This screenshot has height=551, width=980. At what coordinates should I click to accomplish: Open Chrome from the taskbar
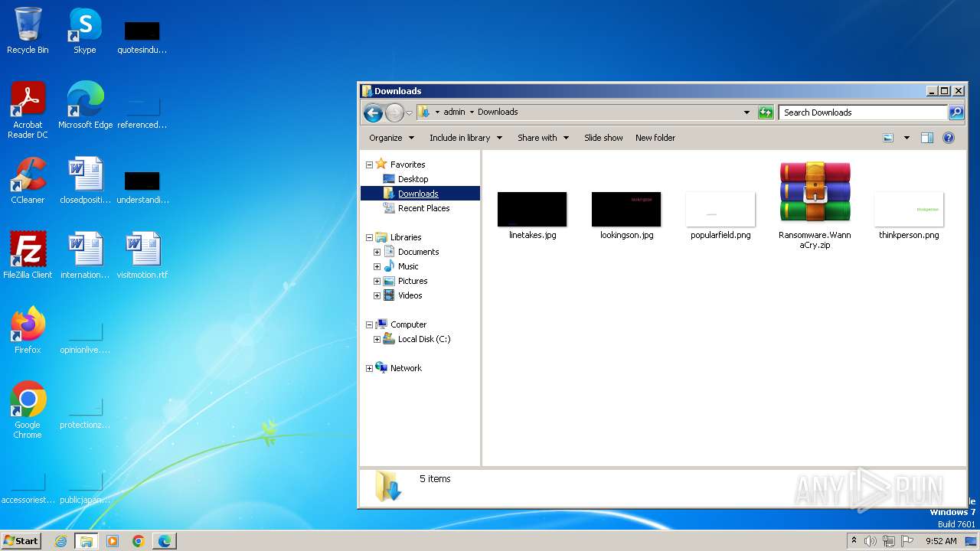[139, 541]
